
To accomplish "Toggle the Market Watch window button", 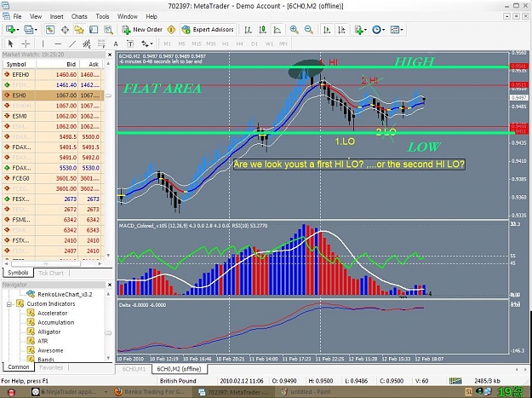I will 50,30.
